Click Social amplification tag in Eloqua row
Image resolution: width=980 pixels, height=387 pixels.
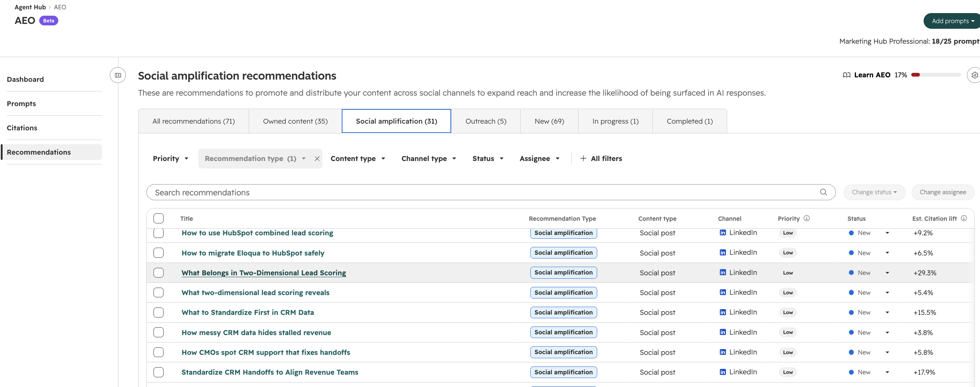click(564, 253)
